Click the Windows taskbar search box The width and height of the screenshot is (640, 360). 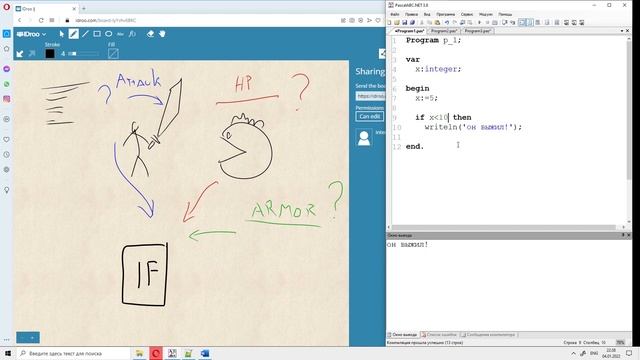click(x=73, y=353)
